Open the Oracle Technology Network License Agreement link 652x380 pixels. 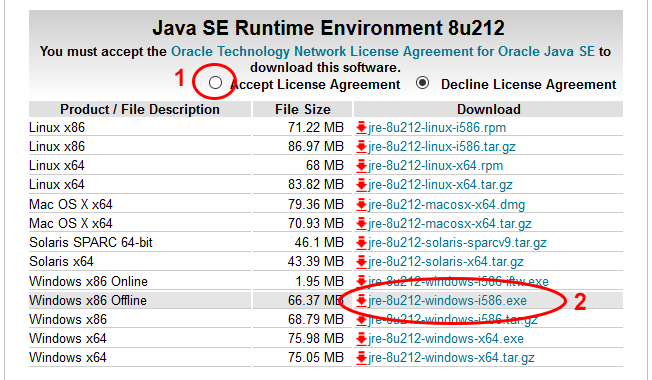[x=383, y=52]
